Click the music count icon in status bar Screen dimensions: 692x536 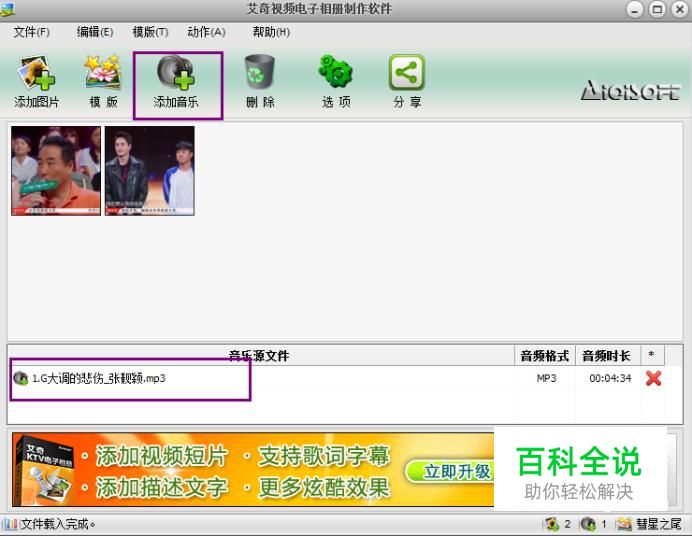[x=588, y=524]
